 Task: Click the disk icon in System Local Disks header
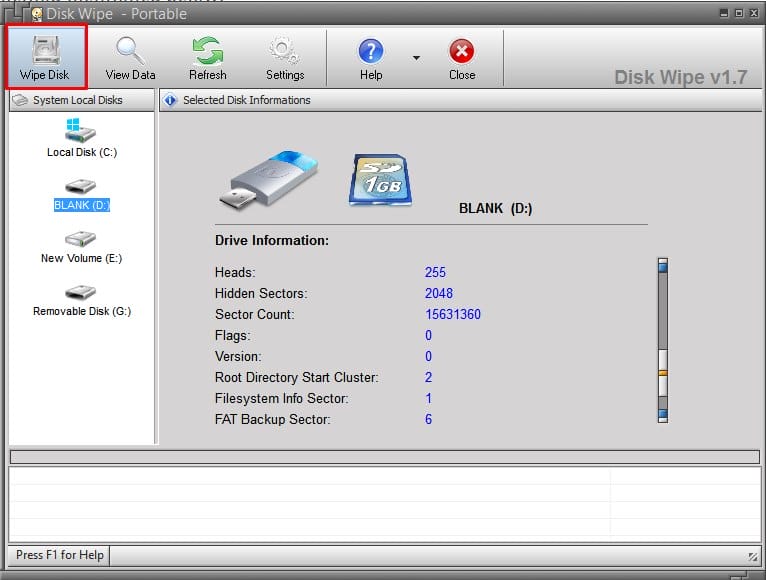tap(21, 100)
